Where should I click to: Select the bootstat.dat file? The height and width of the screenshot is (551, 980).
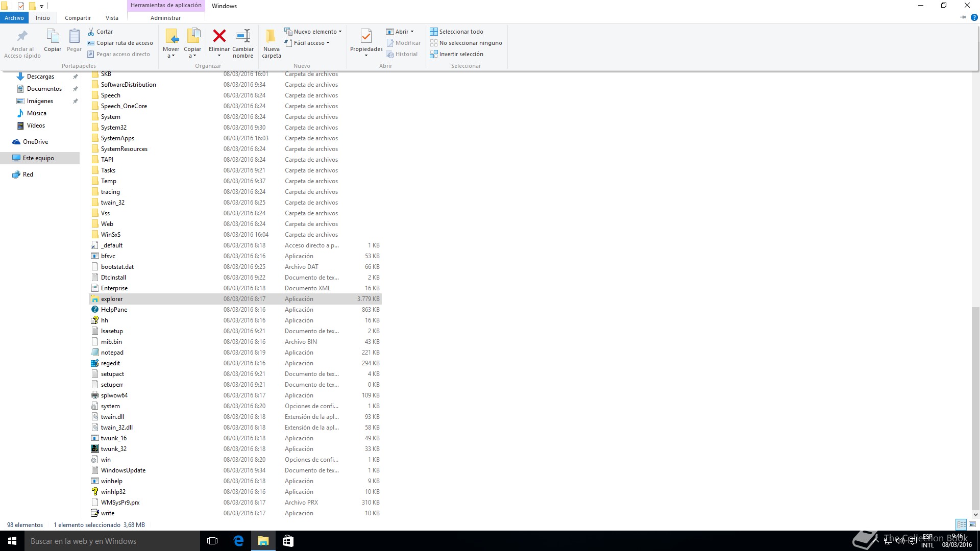[x=117, y=267]
